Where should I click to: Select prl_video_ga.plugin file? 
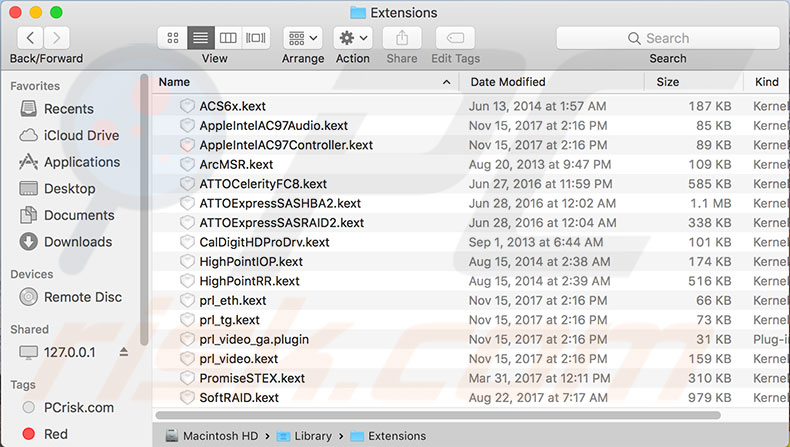coord(254,340)
